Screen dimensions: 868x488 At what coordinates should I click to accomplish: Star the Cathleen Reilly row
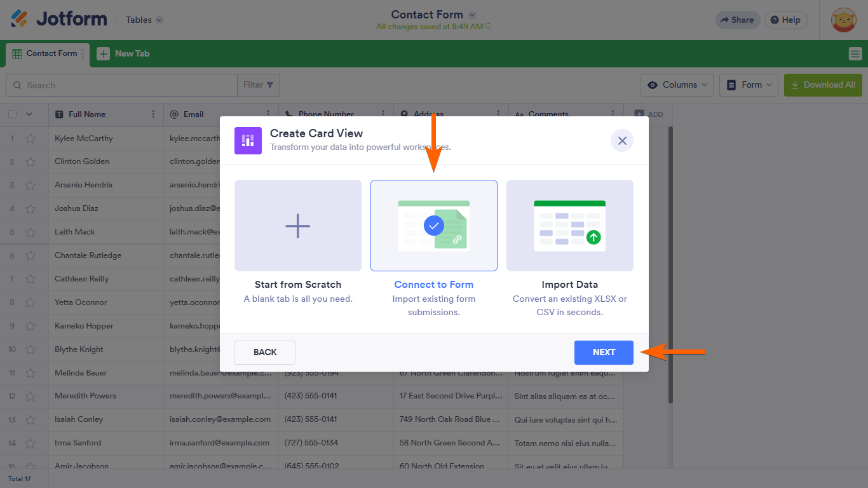[x=30, y=280]
